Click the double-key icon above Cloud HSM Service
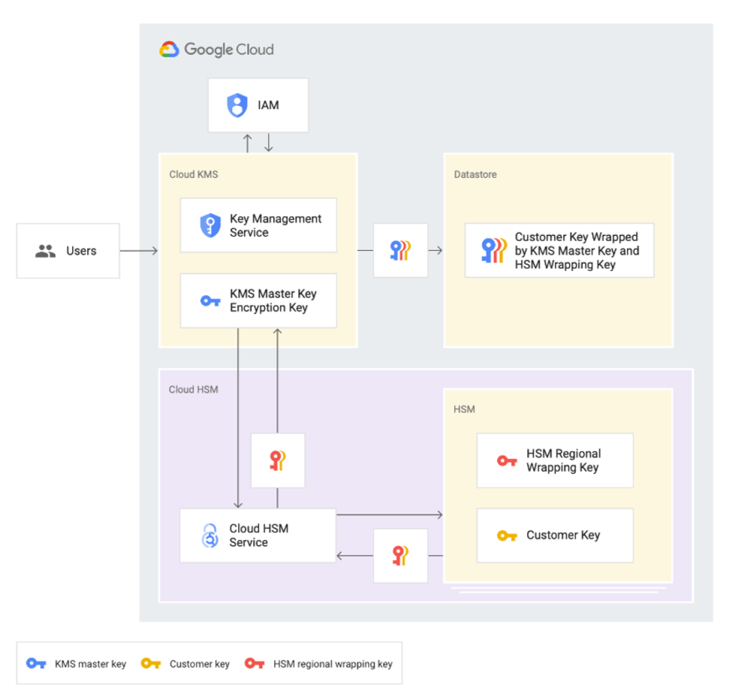Image resolution: width=732 pixels, height=700 pixels. click(277, 460)
